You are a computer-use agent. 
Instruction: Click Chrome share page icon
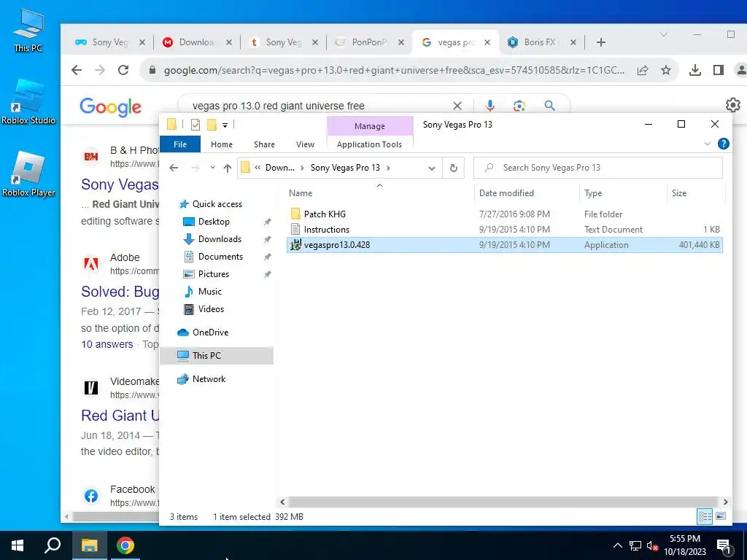tap(643, 71)
